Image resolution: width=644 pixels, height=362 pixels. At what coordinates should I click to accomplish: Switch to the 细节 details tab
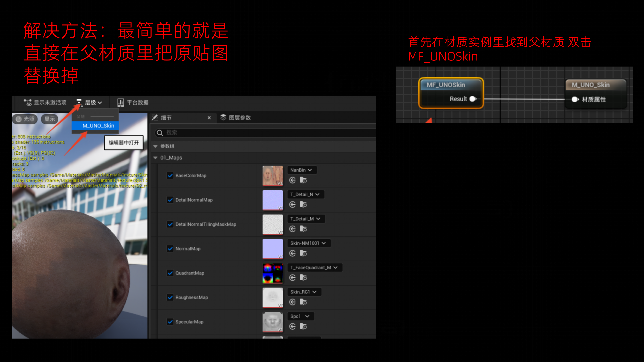(x=166, y=118)
